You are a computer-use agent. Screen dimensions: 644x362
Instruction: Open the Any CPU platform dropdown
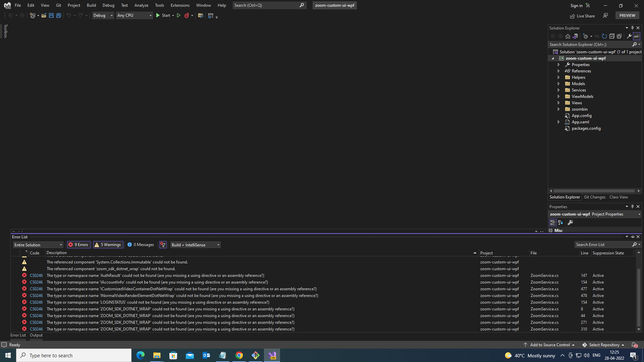tap(134, 15)
